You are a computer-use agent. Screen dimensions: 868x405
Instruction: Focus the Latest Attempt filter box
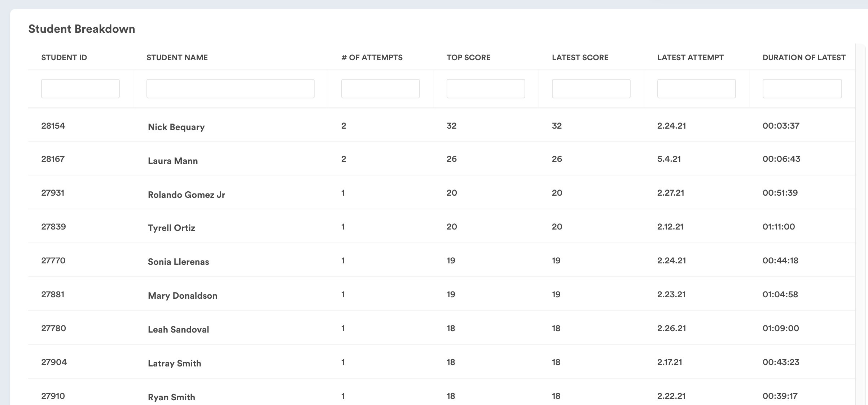(696, 89)
